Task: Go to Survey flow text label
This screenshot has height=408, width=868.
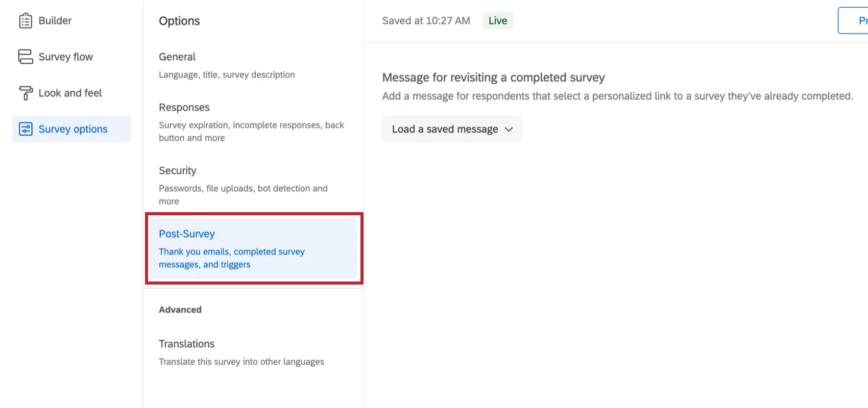Action: pos(66,57)
